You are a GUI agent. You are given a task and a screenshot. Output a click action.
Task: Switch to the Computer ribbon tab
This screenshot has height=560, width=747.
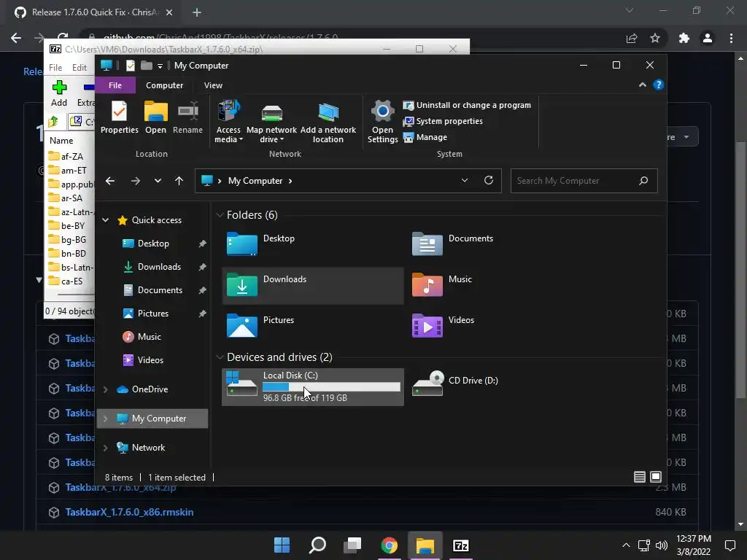(x=164, y=85)
